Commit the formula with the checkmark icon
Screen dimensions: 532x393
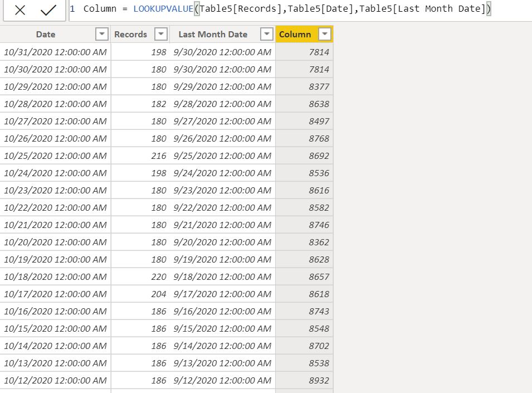[48, 10]
